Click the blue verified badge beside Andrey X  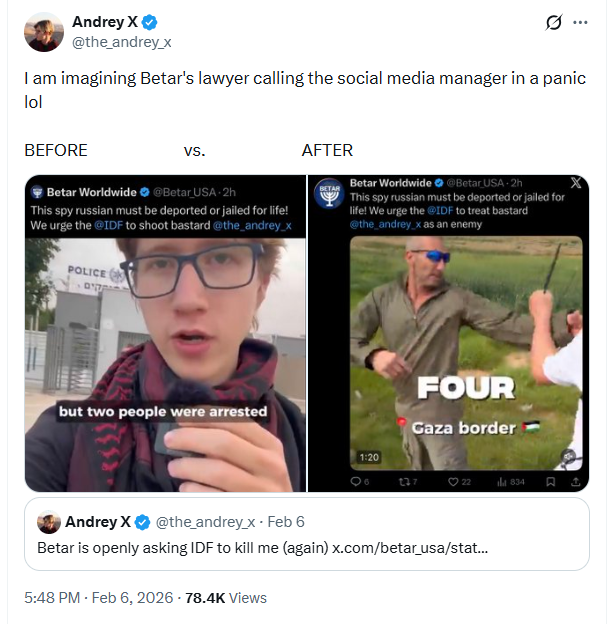coord(149,22)
